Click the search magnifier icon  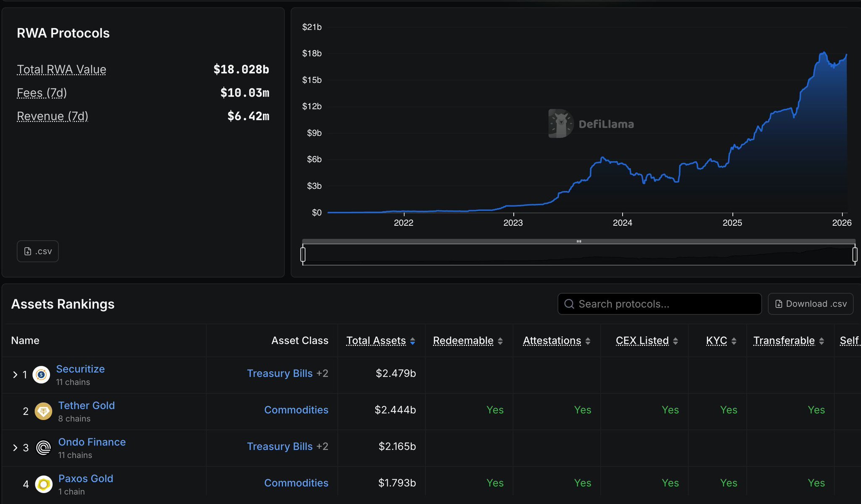point(569,304)
